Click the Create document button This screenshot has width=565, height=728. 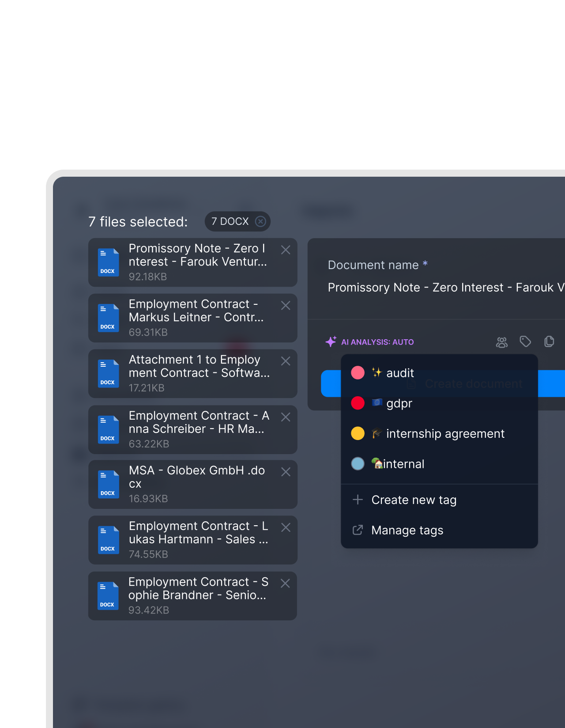[x=443, y=383]
